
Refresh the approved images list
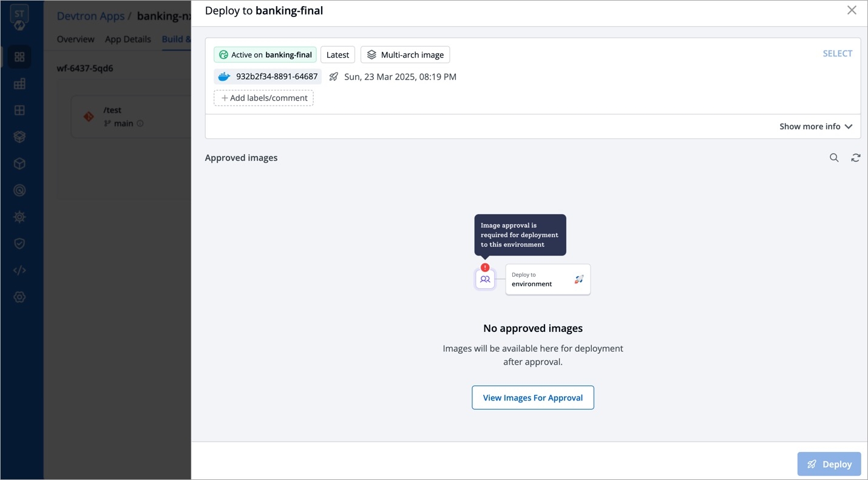[856, 158]
